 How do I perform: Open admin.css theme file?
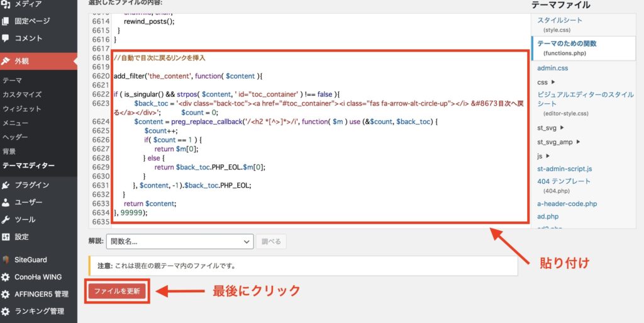click(553, 68)
